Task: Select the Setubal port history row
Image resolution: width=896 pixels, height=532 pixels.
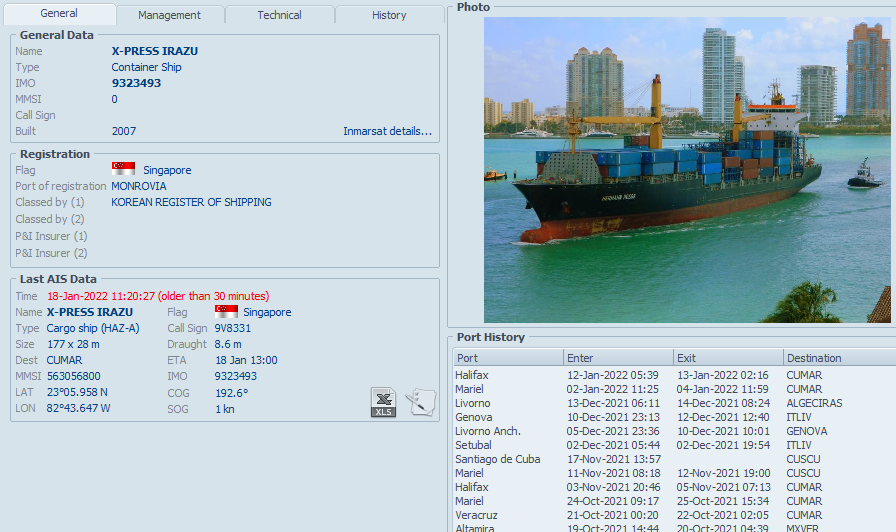Action: coord(674,445)
